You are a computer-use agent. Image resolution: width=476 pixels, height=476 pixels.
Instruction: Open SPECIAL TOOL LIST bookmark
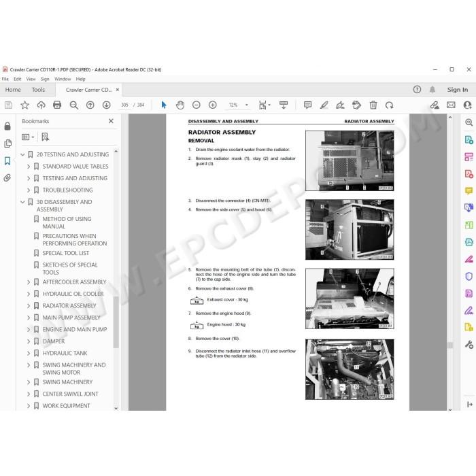[65, 253]
